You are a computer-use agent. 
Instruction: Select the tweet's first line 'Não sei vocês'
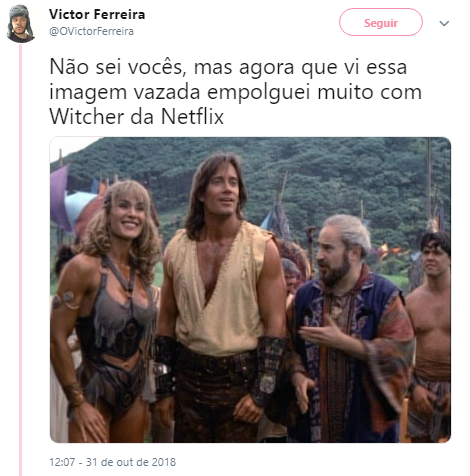click(x=116, y=67)
